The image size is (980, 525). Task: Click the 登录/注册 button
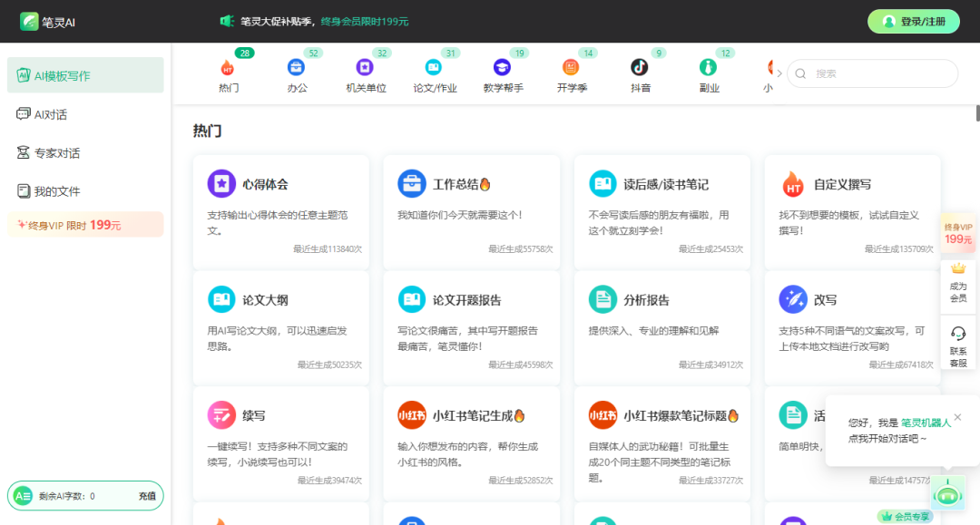[914, 21]
